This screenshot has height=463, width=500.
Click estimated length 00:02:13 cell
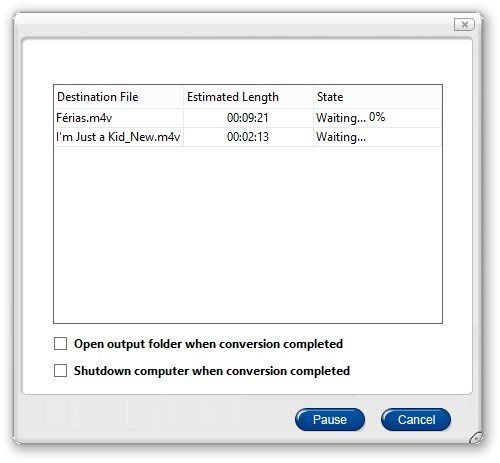(x=248, y=137)
